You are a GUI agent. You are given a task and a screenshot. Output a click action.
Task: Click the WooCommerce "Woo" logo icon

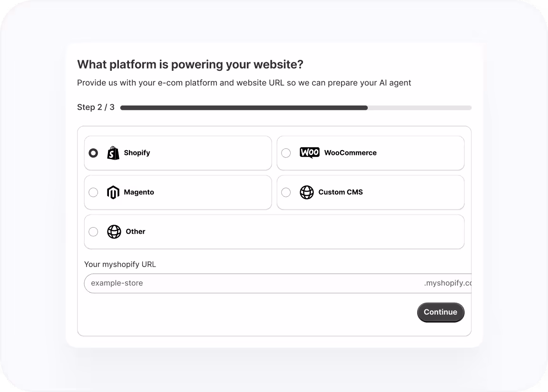[309, 153]
